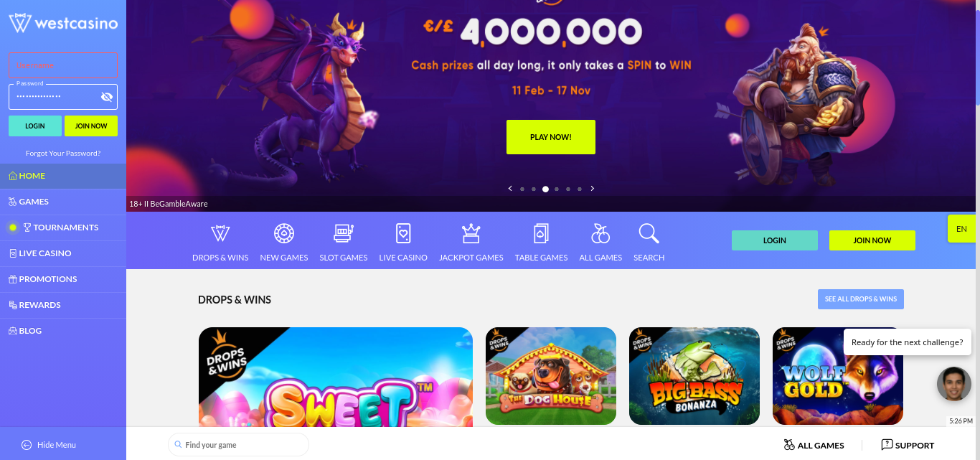Open The Dog House game thumbnail
This screenshot has width=980, height=460.
551,376
